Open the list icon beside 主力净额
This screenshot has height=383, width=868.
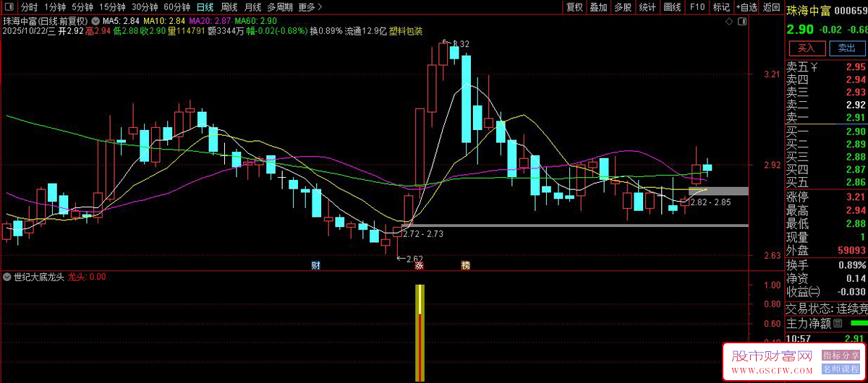tap(838, 323)
